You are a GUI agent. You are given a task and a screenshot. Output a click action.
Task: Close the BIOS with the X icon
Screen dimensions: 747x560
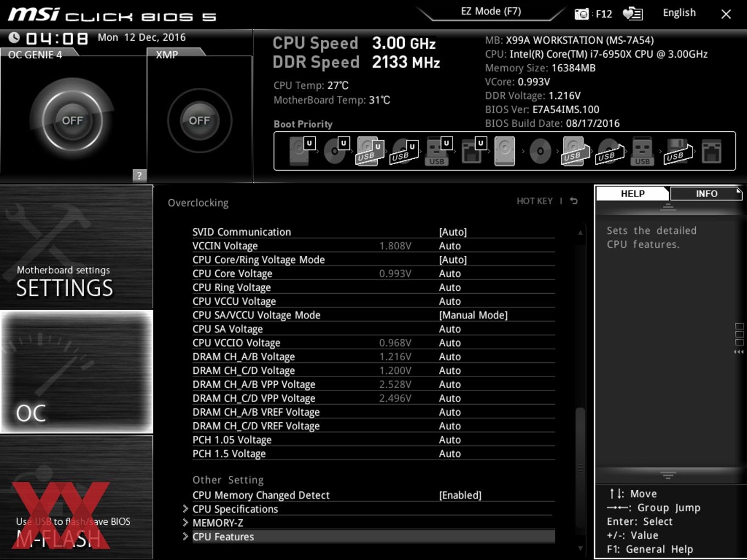coord(726,14)
